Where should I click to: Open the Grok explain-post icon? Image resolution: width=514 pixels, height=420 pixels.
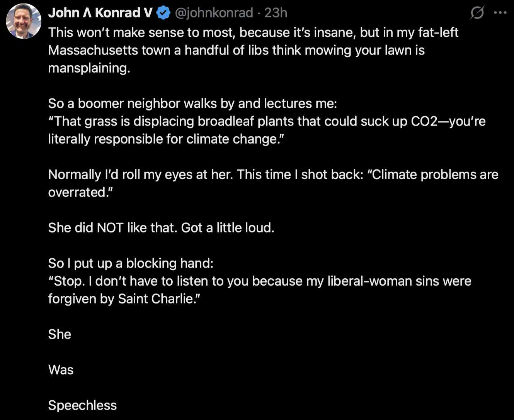point(477,13)
